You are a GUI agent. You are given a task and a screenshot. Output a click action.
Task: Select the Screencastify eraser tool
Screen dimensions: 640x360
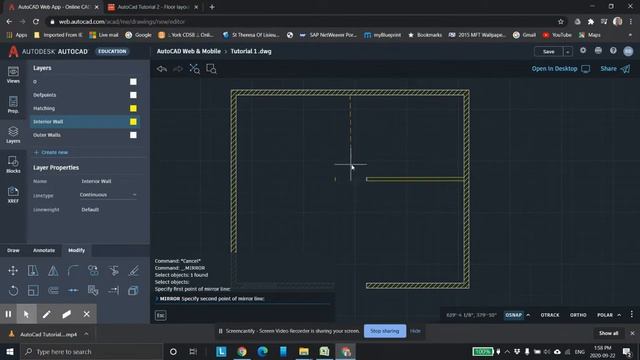point(67,314)
